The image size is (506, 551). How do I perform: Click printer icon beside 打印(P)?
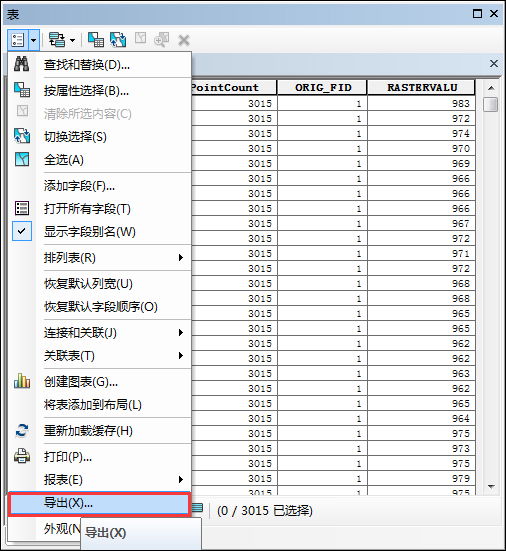[22, 456]
